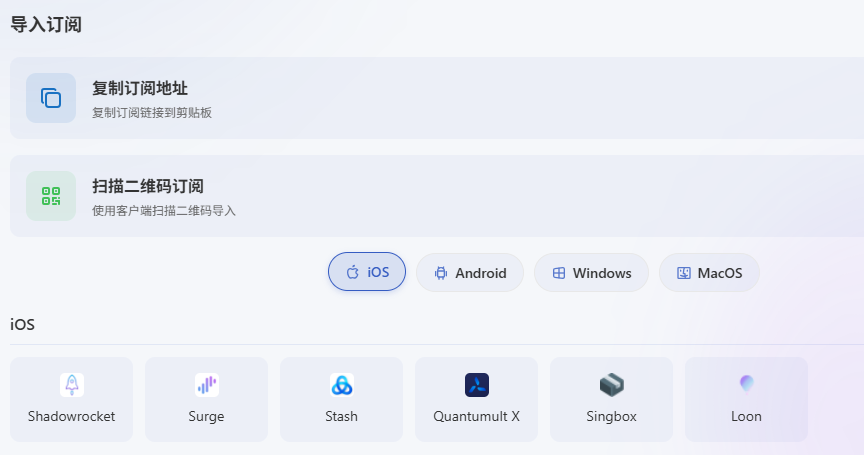Open the Shadowrocket import label
Viewport: 864px width, 455px height.
(x=72, y=416)
